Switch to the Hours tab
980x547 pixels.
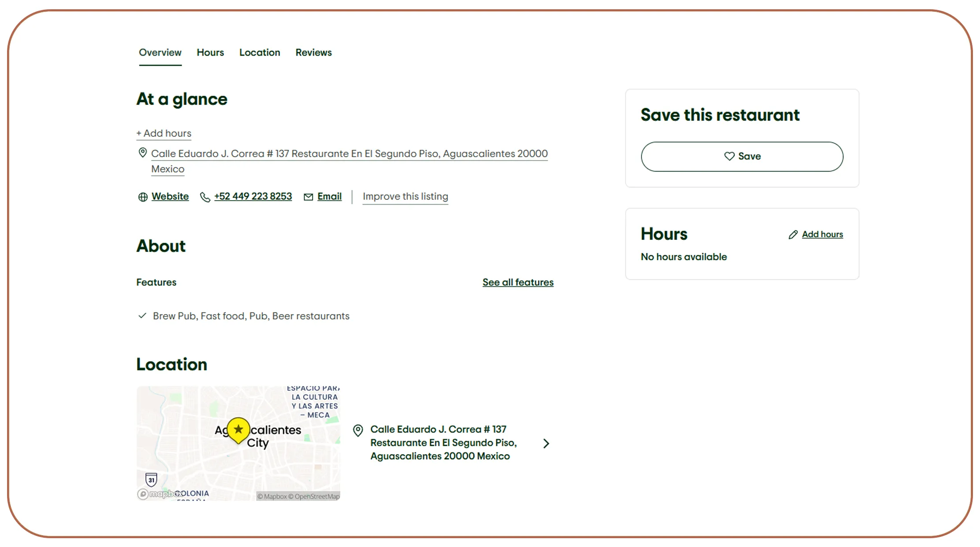click(x=210, y=52)
